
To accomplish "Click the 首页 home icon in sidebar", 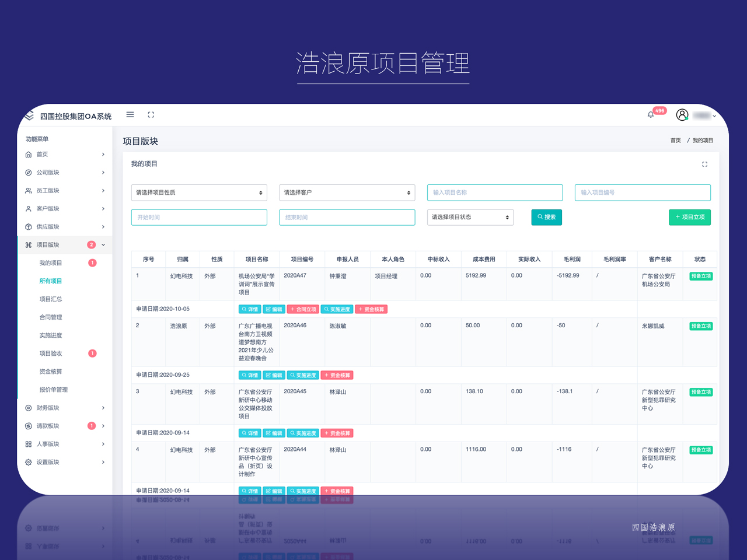I will tap(29, 155).
